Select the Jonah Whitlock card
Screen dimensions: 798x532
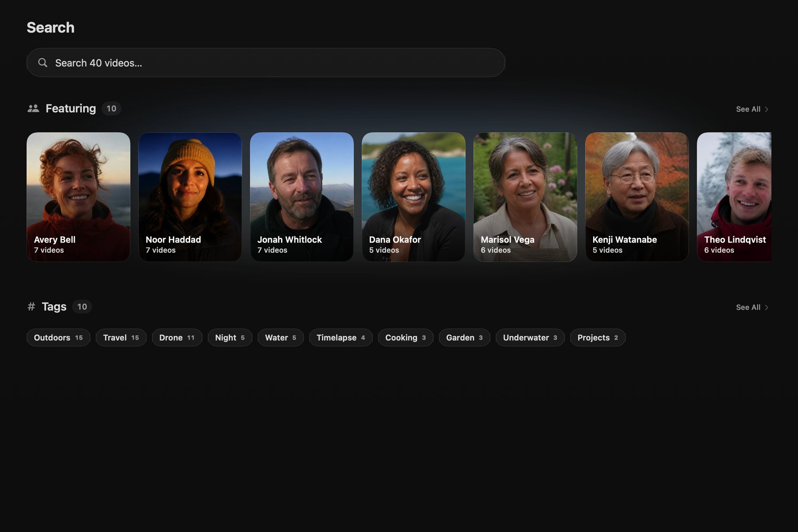302,197
